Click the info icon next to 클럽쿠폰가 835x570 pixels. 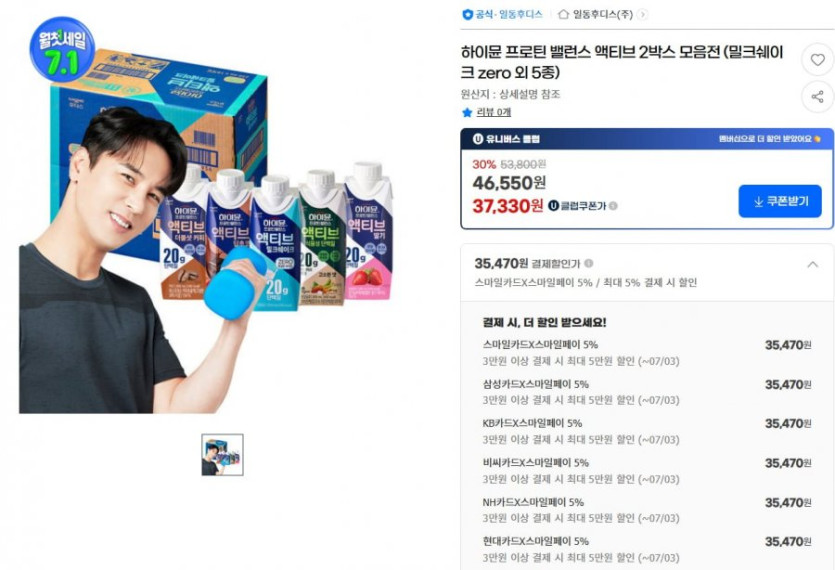tap(613, 206)
